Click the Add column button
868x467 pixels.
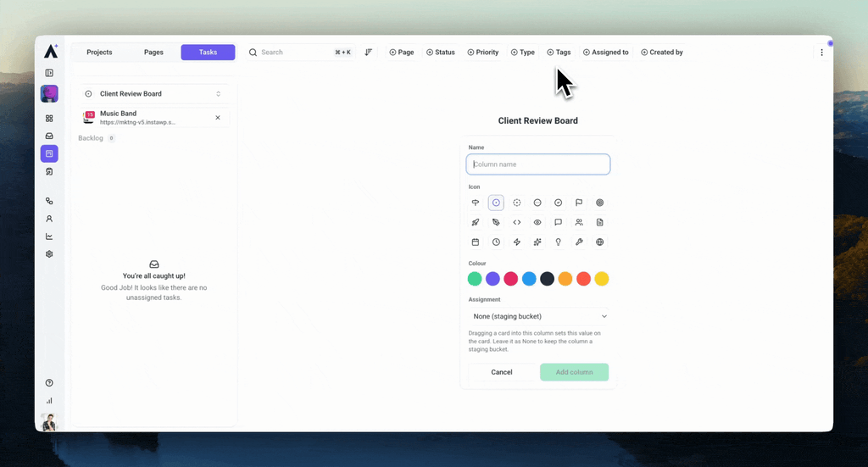click(x=574, y=372)
